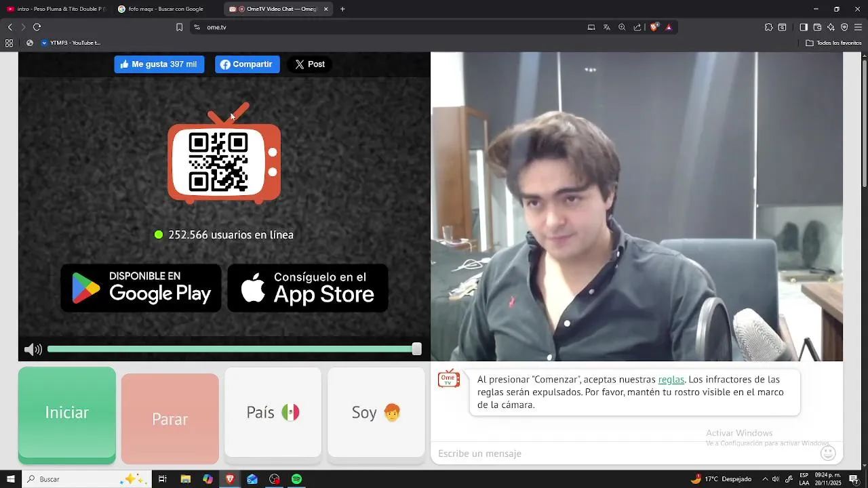Open the Brave Shields lion icon
This screenshot has width=868, height=488.
(654, 27)
